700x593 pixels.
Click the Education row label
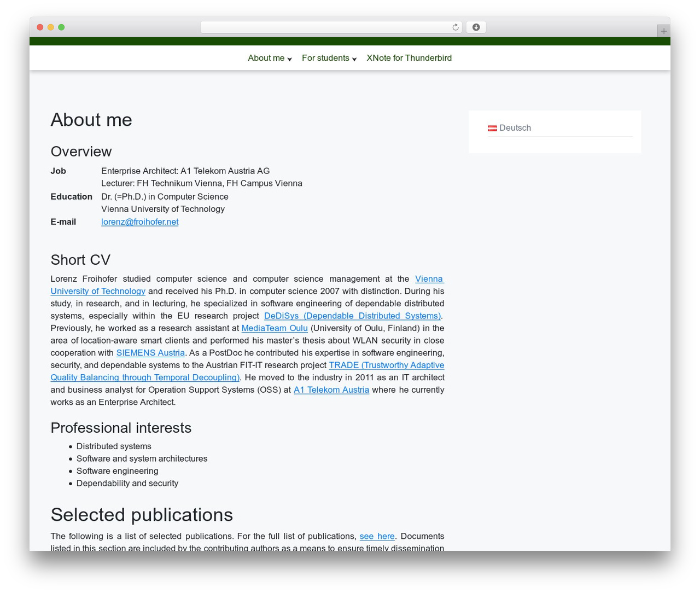[71, 196]
